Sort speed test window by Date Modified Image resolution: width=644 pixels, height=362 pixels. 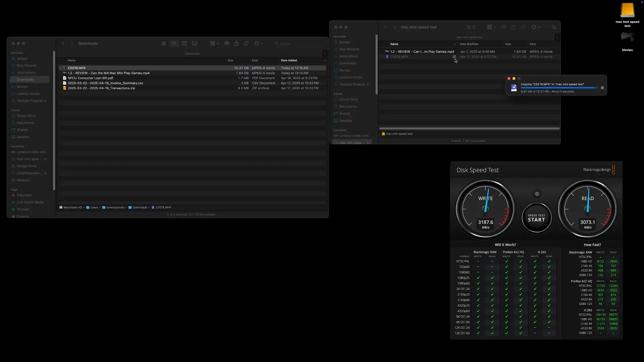(x=469, y=44)
